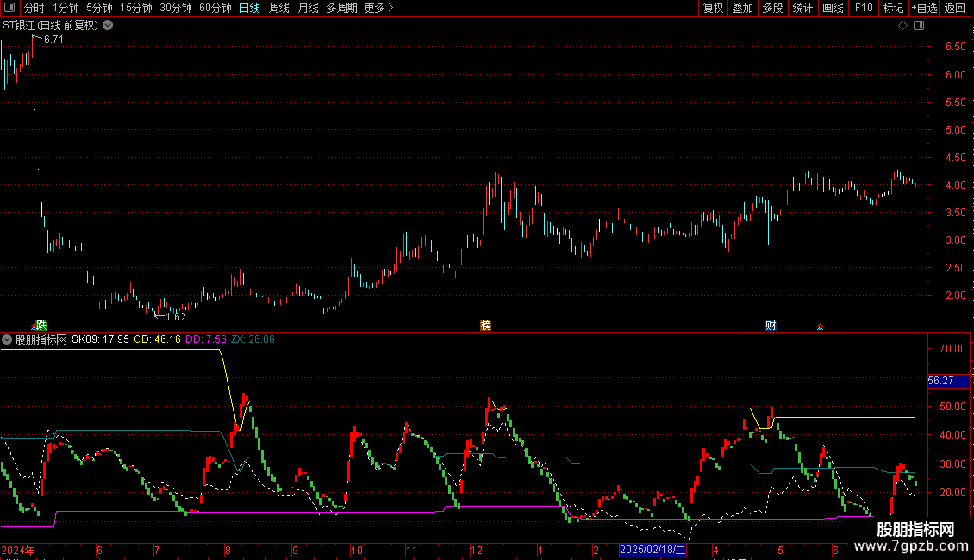Open the 多股 multi-stock view

(773, 8)
